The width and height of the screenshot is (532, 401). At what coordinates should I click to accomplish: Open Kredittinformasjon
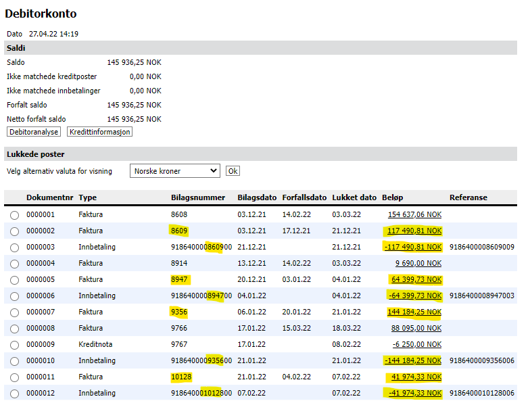pos(99,132)
